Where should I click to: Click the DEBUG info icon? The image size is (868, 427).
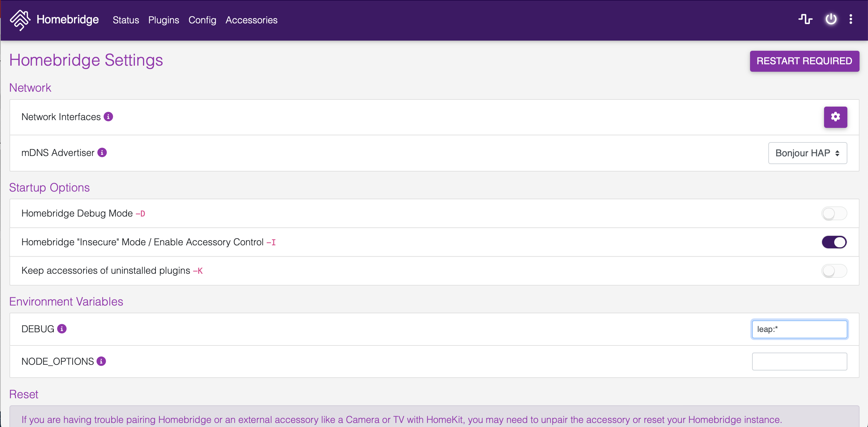[x=62, y=329]
